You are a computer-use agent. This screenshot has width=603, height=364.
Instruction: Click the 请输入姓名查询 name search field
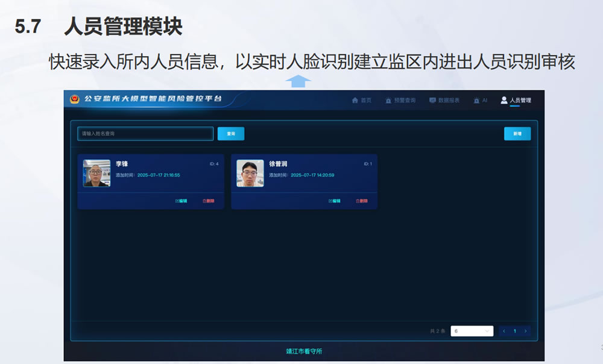(x=145, y=133)
